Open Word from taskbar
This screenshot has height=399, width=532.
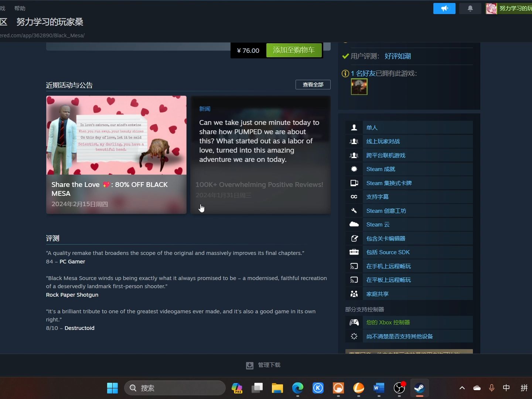pos(379,388)
